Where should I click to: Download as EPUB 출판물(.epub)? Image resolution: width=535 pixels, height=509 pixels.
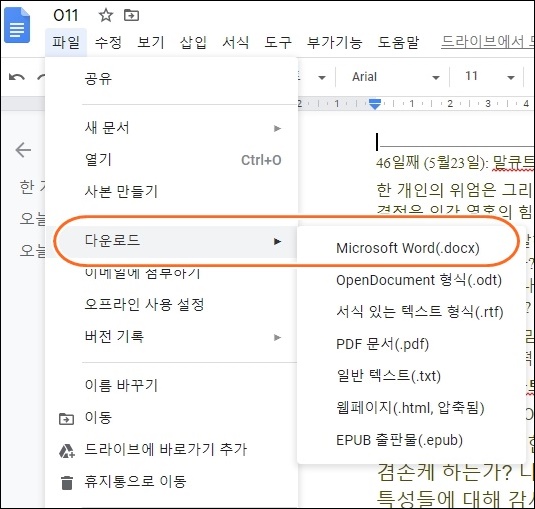pyautogui.click(x=411, y=440)
